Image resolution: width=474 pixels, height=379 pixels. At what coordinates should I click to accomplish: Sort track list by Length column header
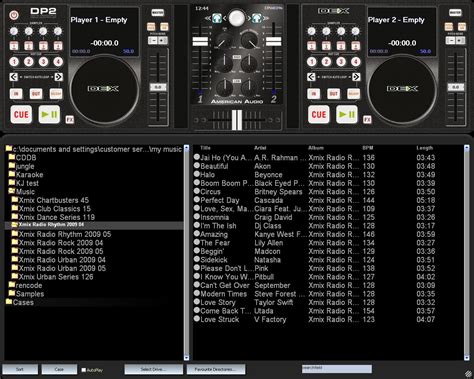pos(424,148)
